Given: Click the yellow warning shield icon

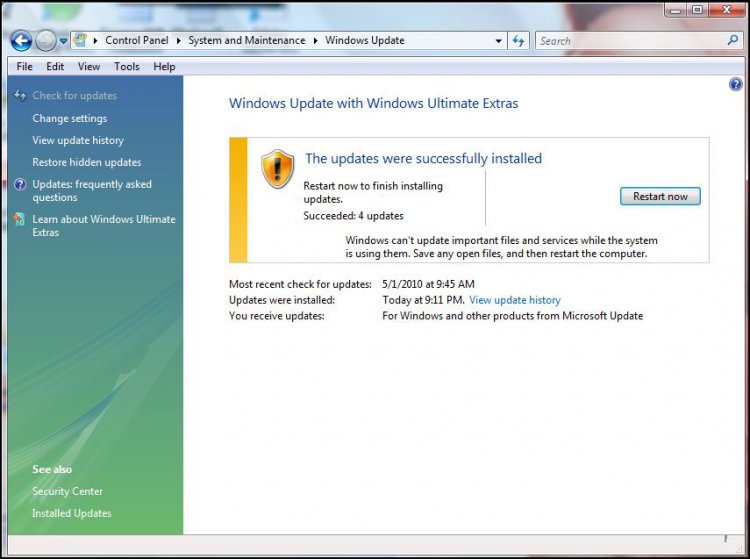Looking at the screenshot, I should click(277, 169).
